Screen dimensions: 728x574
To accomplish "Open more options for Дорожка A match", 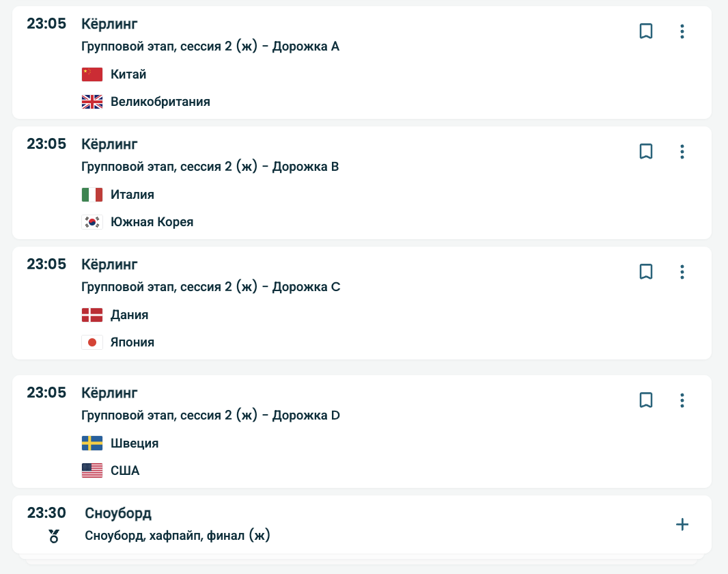I will (x=682, y=31).
